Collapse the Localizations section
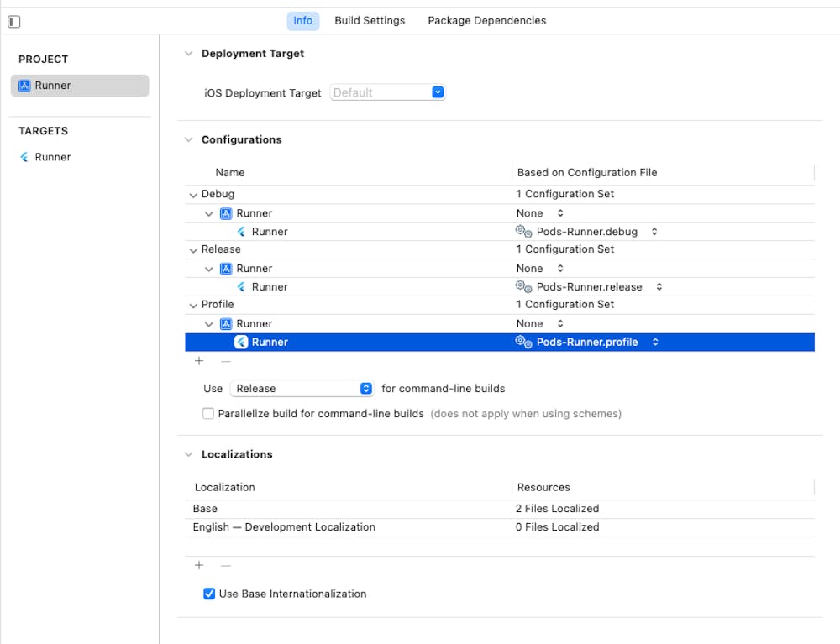 (188, 454)
